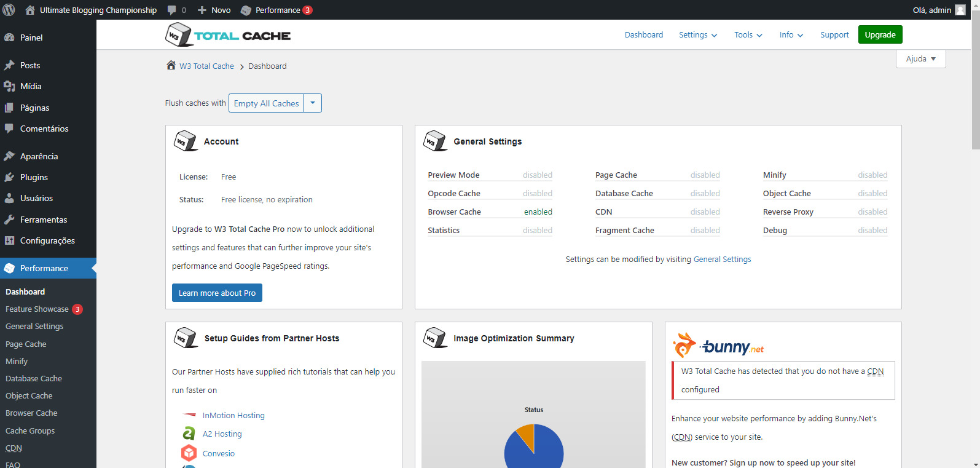Open the Support link in header

point(834,35)
